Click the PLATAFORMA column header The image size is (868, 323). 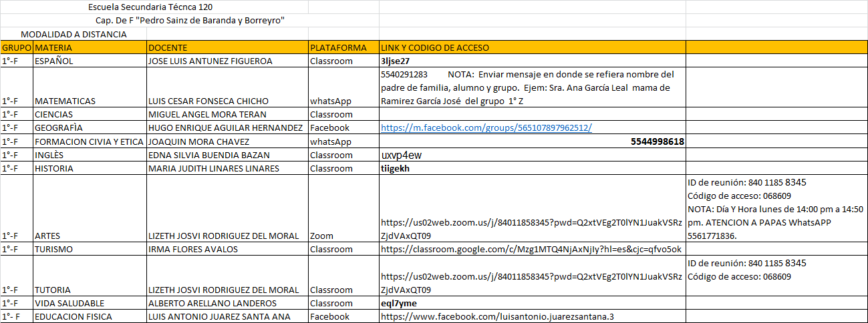(343, 47)
